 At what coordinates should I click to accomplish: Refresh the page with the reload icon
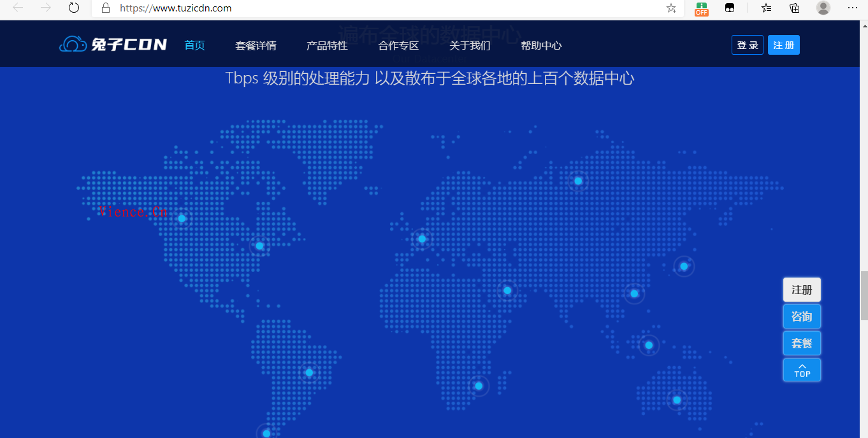click(74, 8)
